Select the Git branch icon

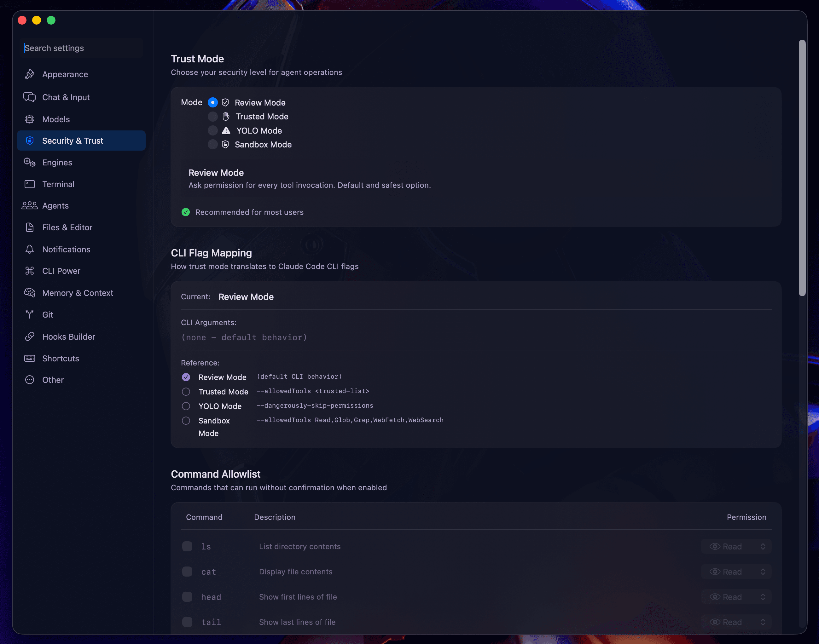click(30, 314)
